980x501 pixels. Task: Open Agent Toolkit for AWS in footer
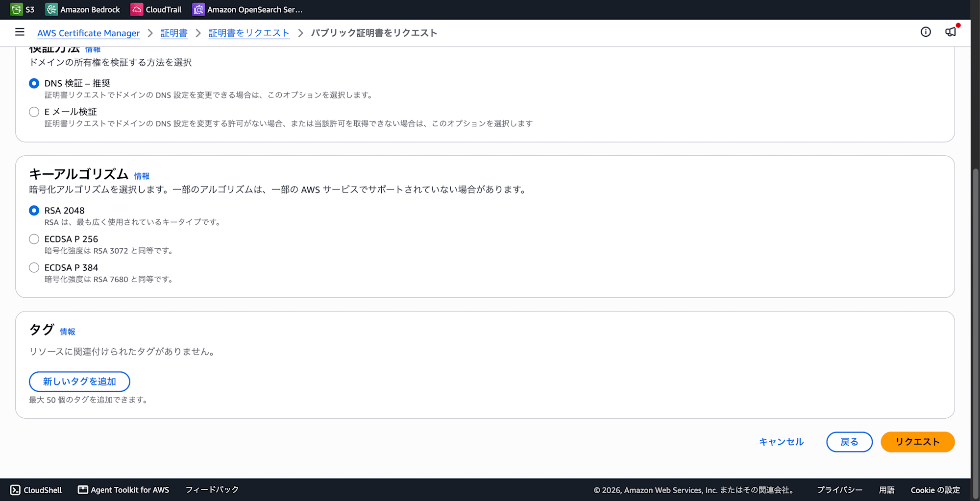click(123, 490)
